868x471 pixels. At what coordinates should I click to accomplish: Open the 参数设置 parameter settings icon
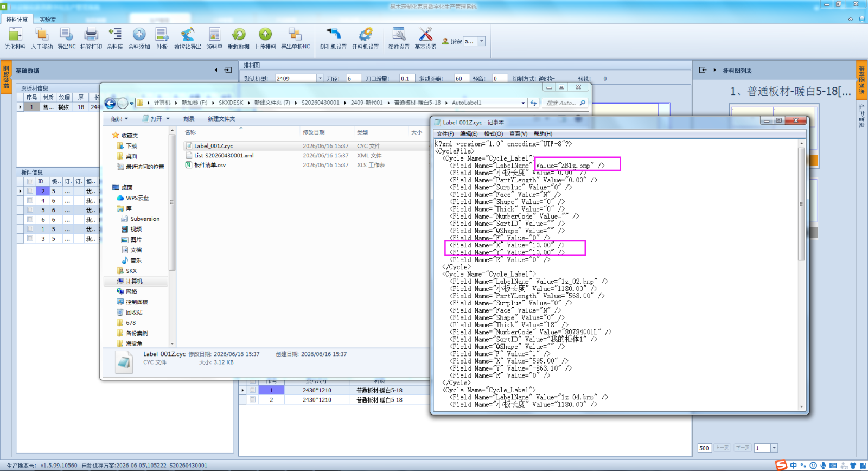[x=399, y=39]
